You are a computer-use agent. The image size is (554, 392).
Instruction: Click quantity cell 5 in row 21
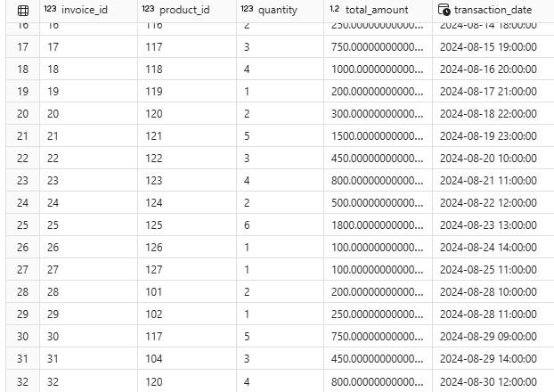[281, 135]
